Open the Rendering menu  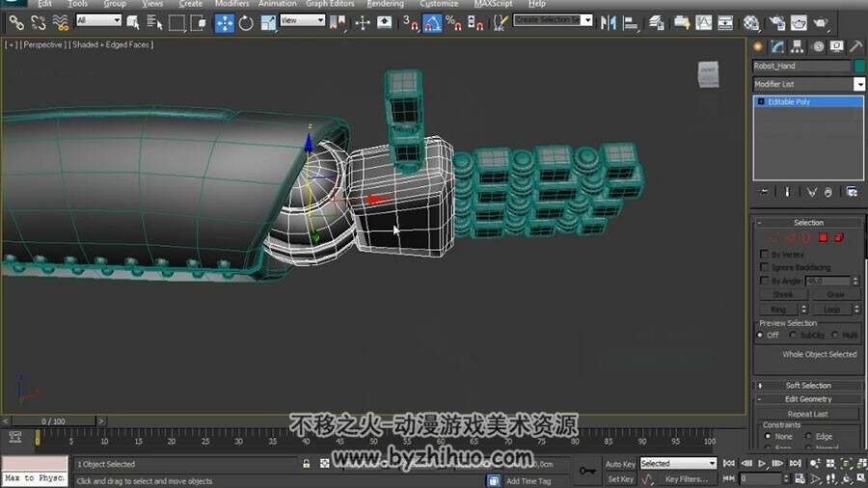pos(385,4)
